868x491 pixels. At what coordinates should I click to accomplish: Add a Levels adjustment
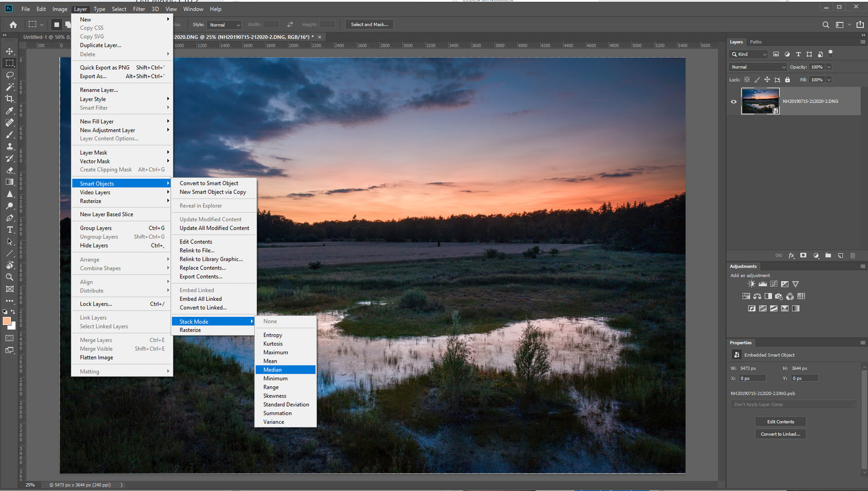pos(763,284)
